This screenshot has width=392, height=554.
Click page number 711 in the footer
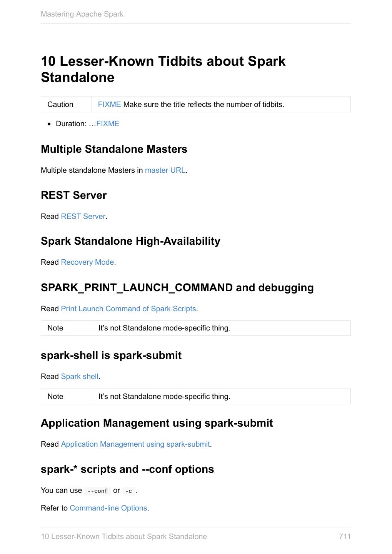345,537
